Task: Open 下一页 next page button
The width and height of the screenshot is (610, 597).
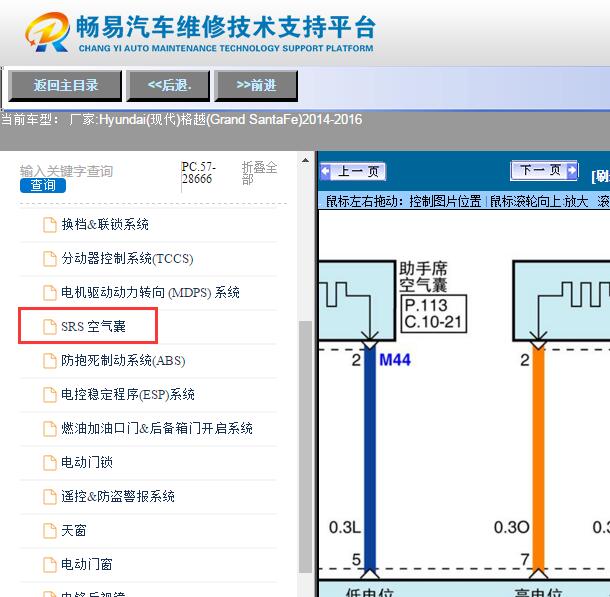Action: click(544, 170)
